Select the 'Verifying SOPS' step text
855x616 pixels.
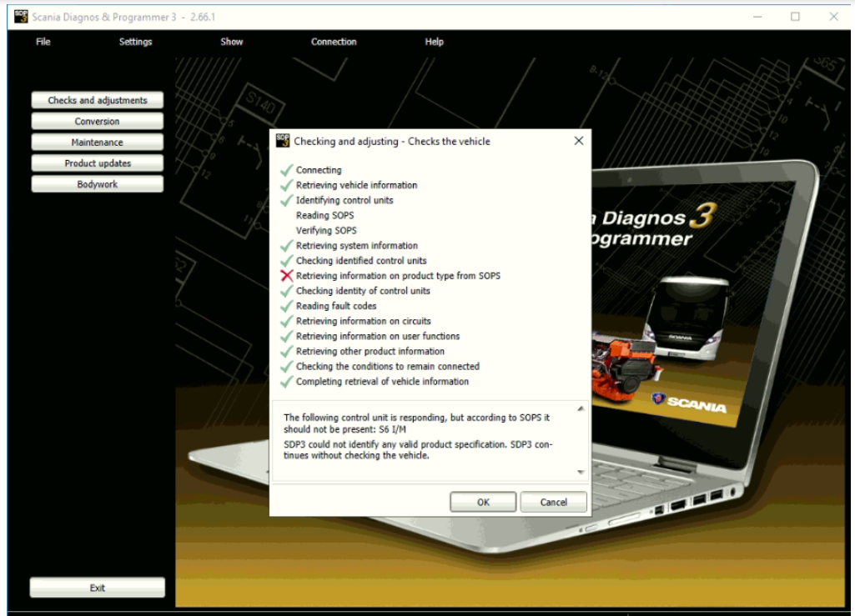point(326,231)
